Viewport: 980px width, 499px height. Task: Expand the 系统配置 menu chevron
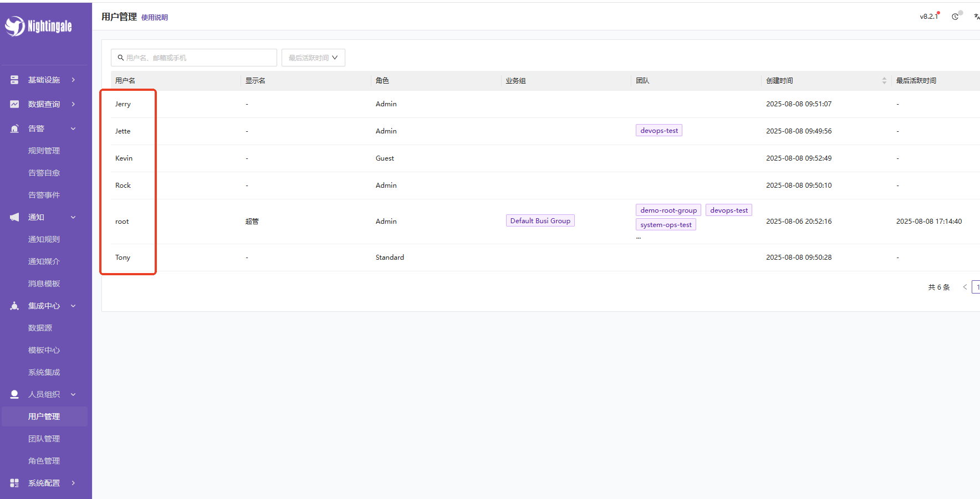click(x=73, y=483)
